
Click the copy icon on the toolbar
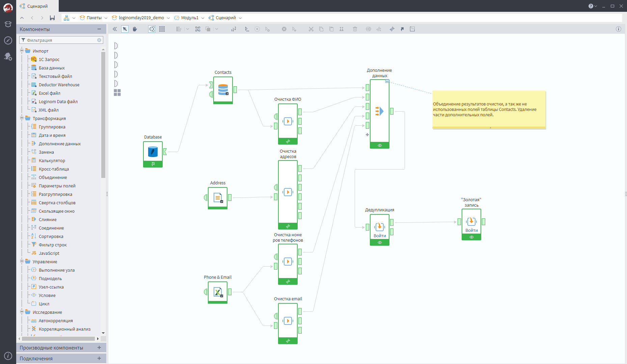[321, 29]
